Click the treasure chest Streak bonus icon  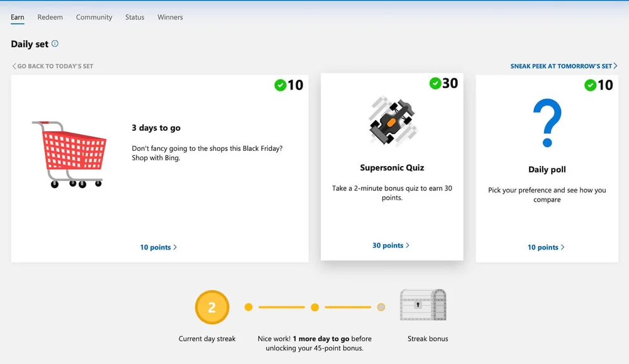click(x=423, y=304)
